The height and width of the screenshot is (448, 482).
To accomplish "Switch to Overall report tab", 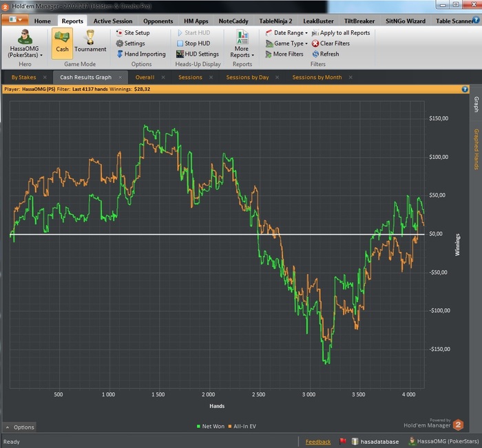I will [145, 77].
